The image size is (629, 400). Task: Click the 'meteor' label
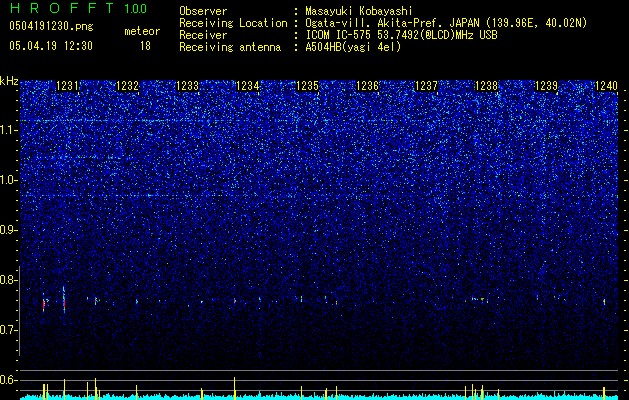(x=142, y=31)
